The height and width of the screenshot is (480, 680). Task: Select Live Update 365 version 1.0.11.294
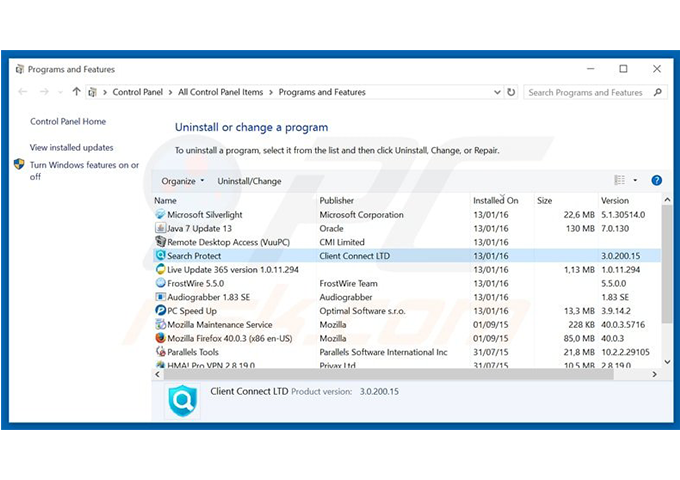(233, 270)
